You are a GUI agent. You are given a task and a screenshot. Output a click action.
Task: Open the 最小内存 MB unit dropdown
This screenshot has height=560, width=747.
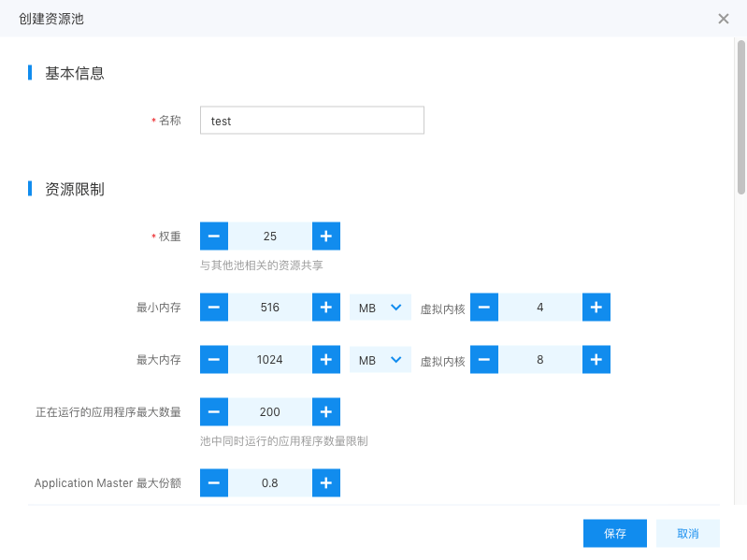(381, 308)
